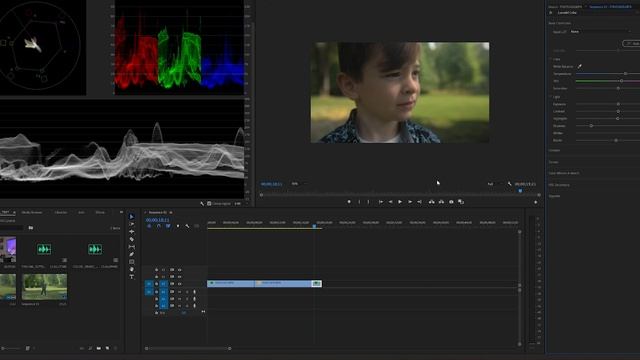
Task: Toggle track lock for V1
Action: click(156, 284)
